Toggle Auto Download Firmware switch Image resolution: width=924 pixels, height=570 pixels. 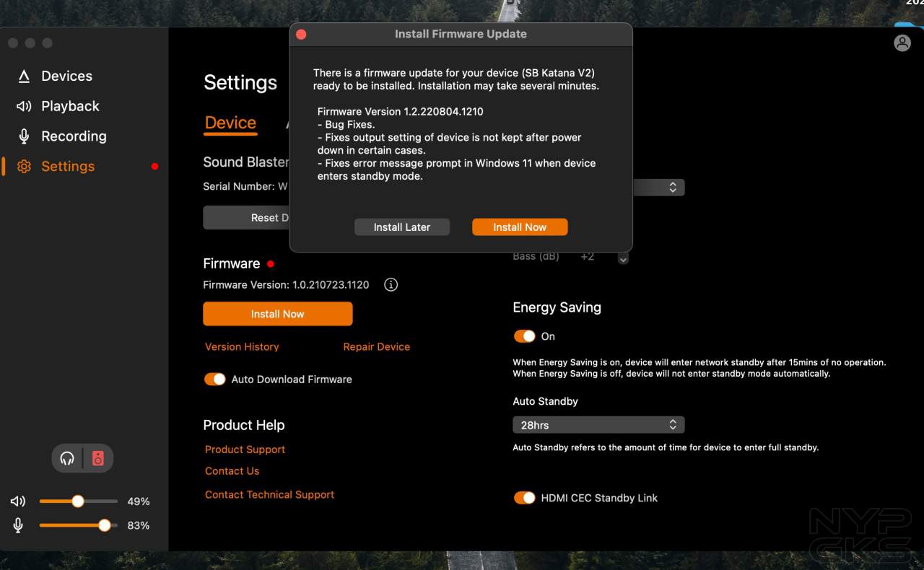[215, 380]
